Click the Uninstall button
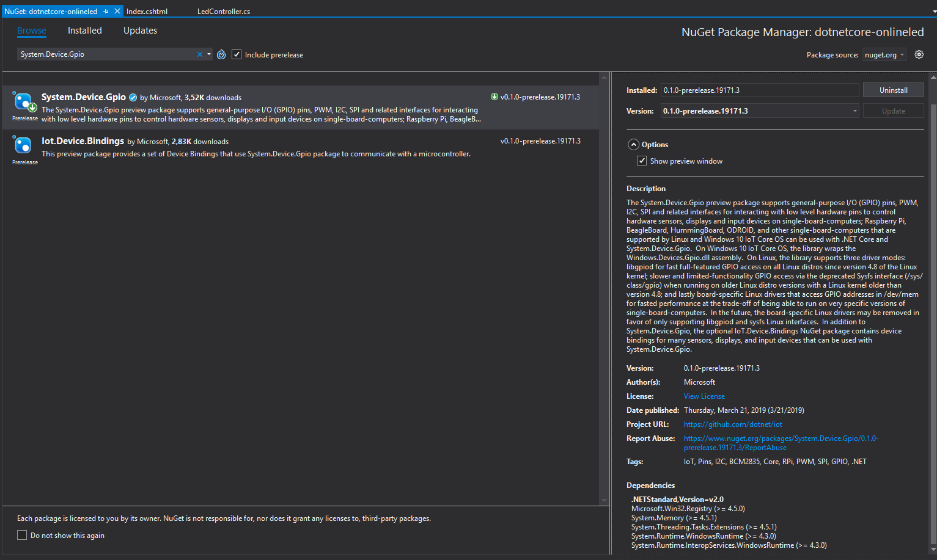 click(x=893, y=90)
